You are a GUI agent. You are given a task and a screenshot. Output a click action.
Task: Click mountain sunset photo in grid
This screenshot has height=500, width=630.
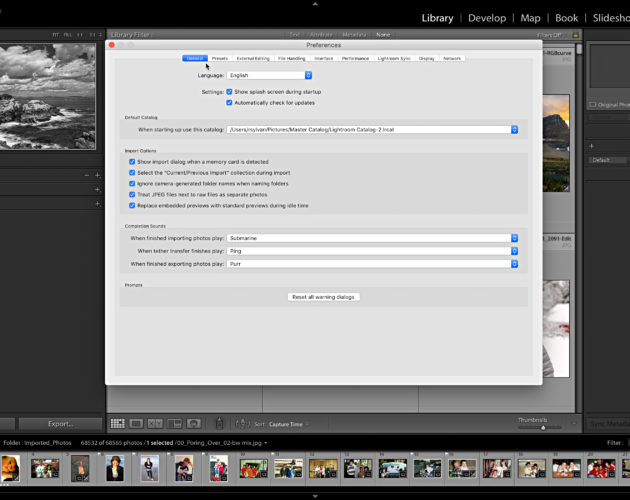556,143
